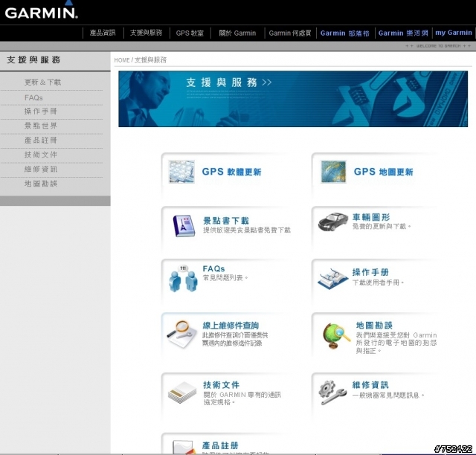This screenshot has height=455, width=476.
Task: Click text 常見問題列表
Action: (x=225, y=278)
